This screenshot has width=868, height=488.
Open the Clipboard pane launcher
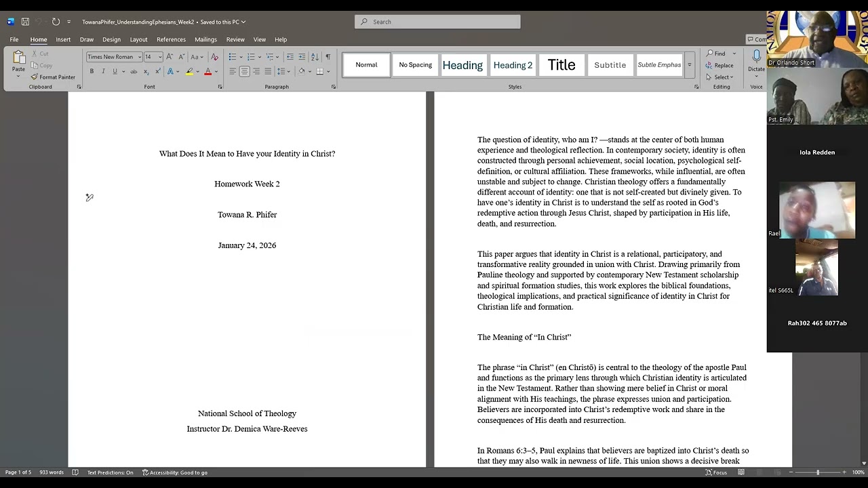[79, 87]
